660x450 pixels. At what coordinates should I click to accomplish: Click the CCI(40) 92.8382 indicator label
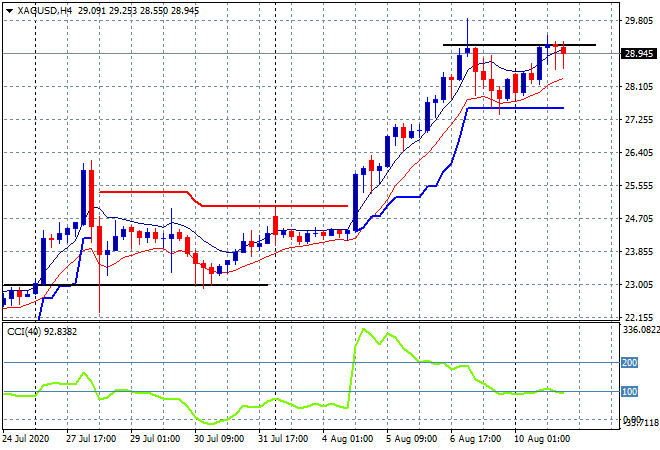click(42, 332)
